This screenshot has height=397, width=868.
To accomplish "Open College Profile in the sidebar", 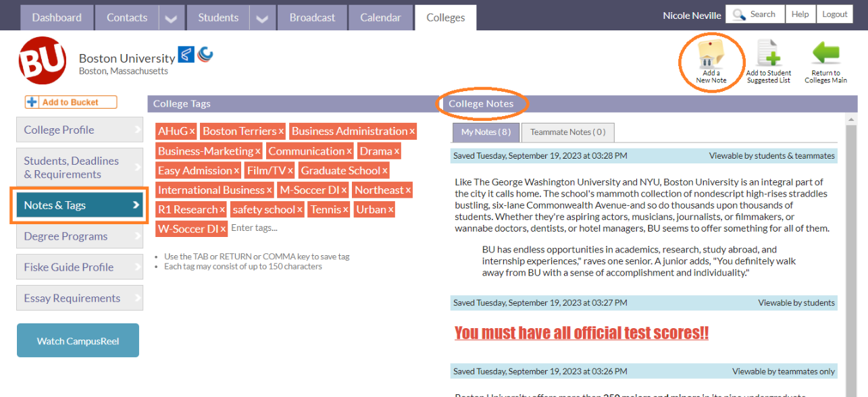I will 80,130.
